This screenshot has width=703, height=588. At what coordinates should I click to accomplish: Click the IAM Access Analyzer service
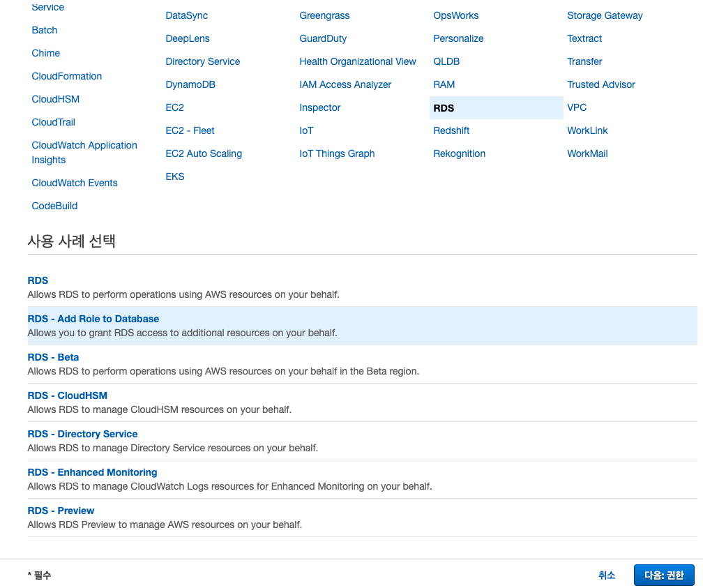coord(345,84)
